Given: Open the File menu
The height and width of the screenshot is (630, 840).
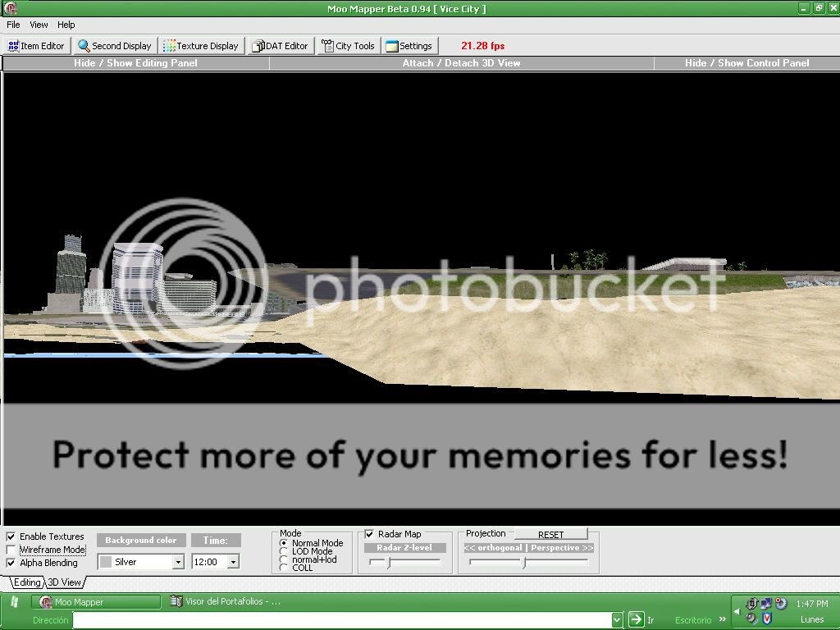Looking at the screenshot, I should pyautogui.click(x=13, y=25).
